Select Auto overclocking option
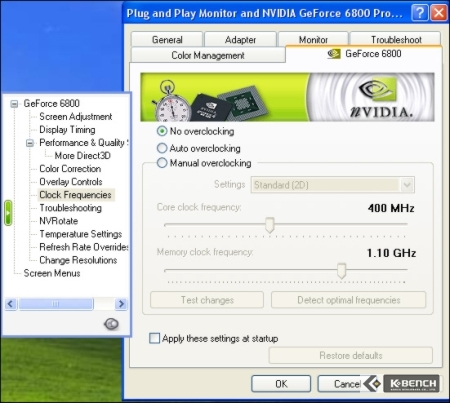The height and width of the screenshot is (403, 450). pyautogui.click(x=162, y=148)
